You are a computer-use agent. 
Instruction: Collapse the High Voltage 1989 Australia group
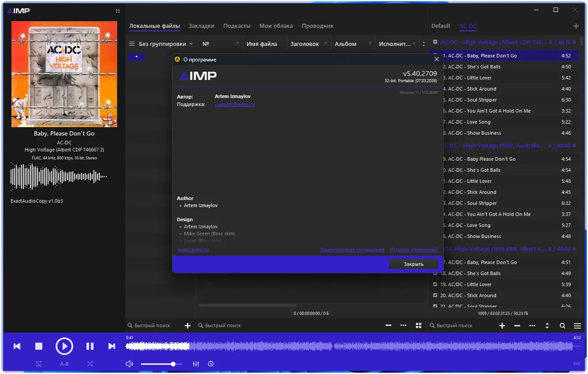tap(574, 146)
